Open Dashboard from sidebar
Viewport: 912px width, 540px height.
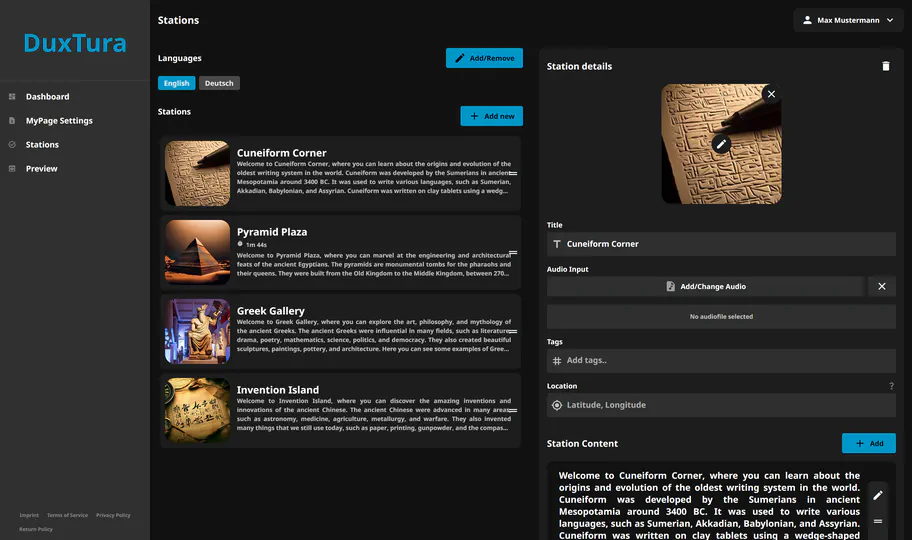[47, 97]
